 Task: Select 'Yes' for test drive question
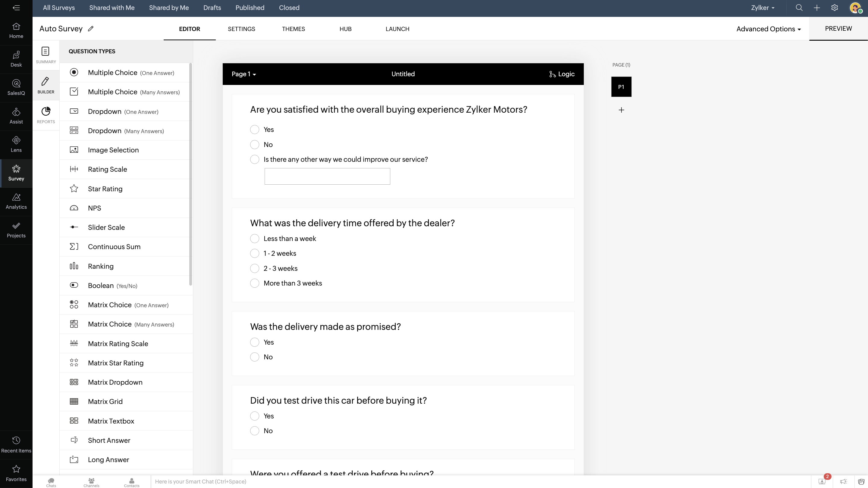pos(254,416)
